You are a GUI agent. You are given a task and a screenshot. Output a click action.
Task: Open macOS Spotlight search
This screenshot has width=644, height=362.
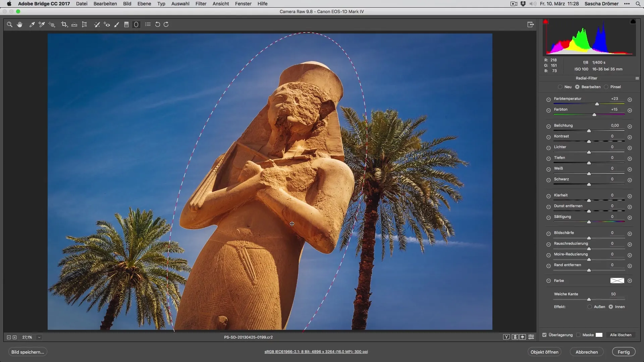(x=638, y=4)
